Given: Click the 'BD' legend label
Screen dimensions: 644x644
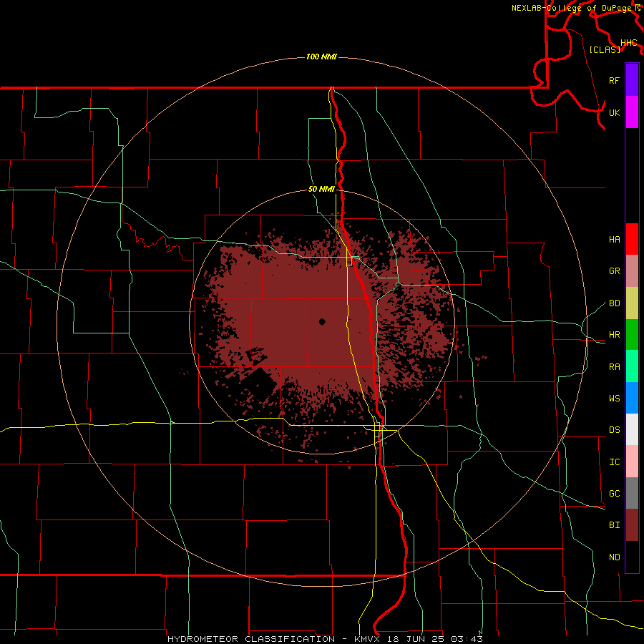Looking at the screenshot, I should [x=615, y=303].
